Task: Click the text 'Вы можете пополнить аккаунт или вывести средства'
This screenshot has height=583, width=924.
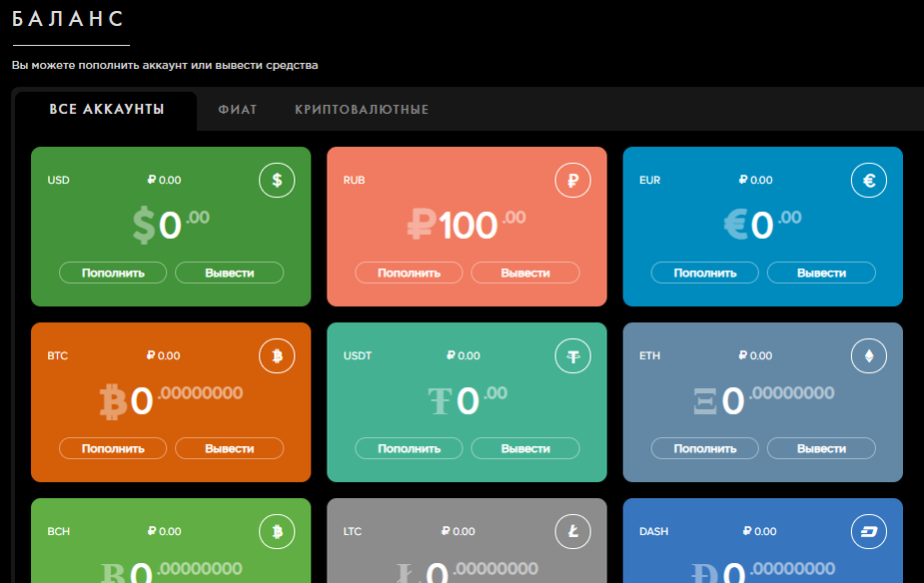Action: pos(165,65)
